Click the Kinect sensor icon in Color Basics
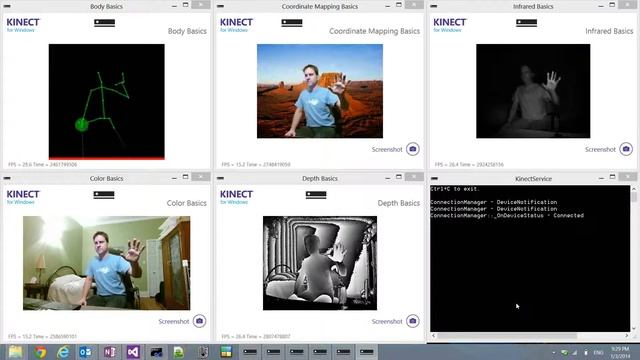640x360 pixels. point(104,195)
